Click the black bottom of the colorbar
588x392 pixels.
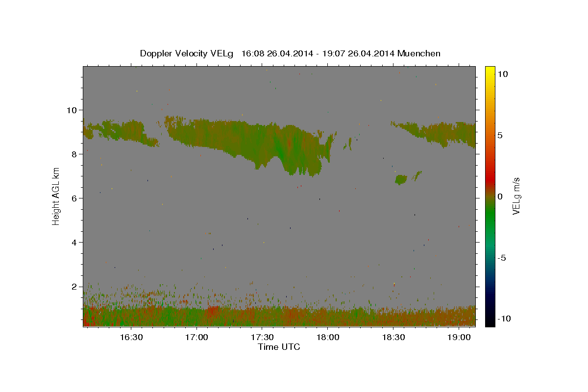click(490, 321)
